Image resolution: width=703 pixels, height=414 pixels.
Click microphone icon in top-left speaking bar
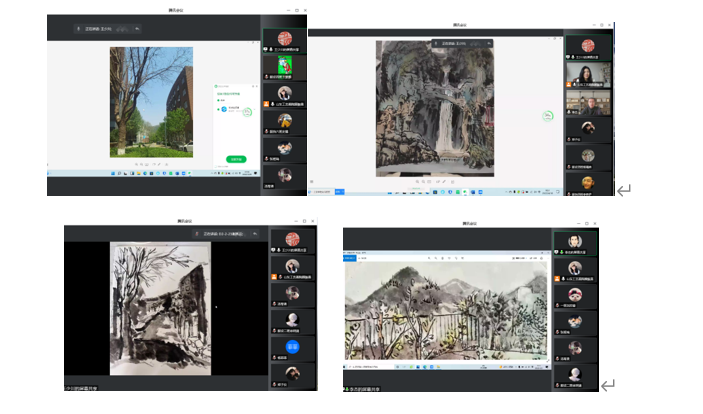click(78, 29)
